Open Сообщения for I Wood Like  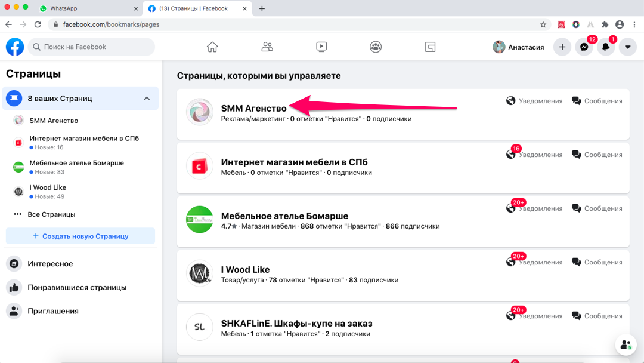597,262
